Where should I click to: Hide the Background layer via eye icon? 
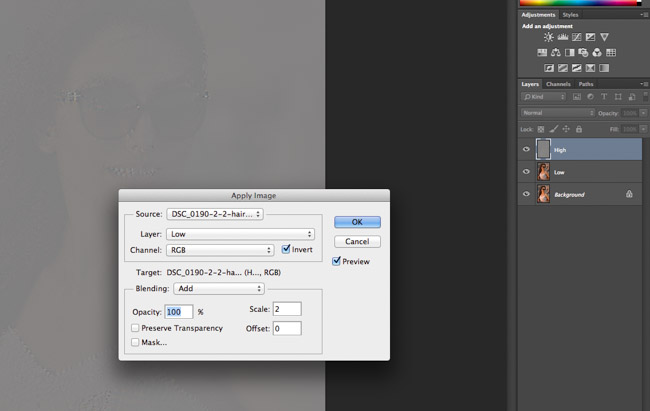(526, 194)
